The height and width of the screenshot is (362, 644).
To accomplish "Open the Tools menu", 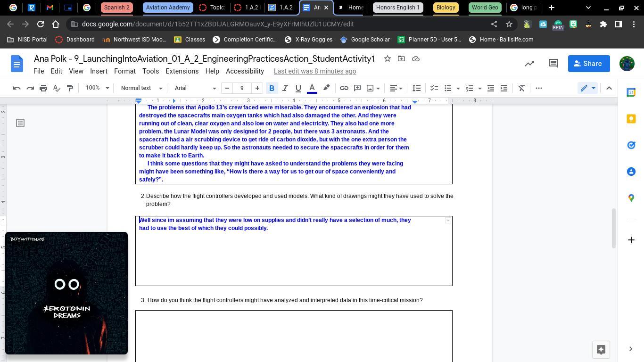I will 150,71.
